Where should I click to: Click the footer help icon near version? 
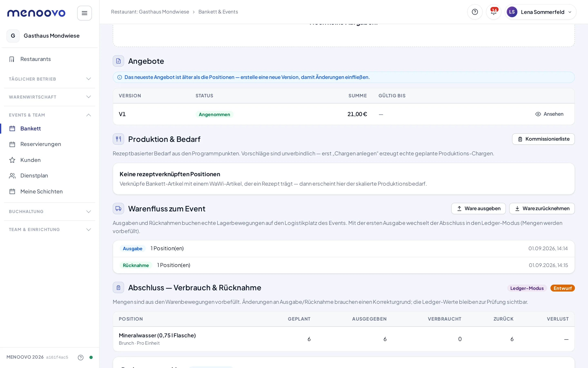[x=81, y=357]
